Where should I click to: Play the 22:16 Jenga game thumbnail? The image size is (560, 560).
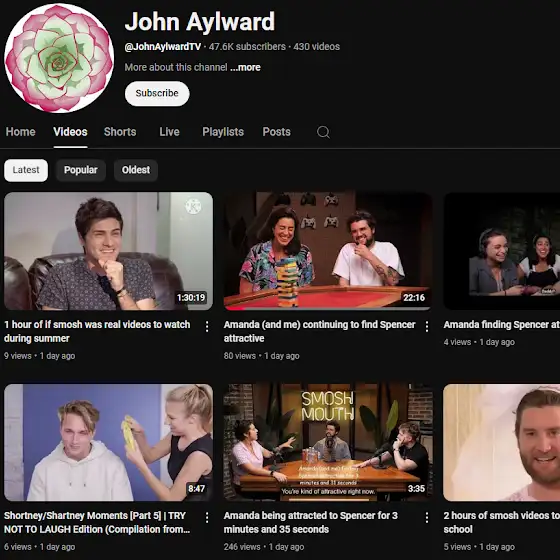(328, 251)
